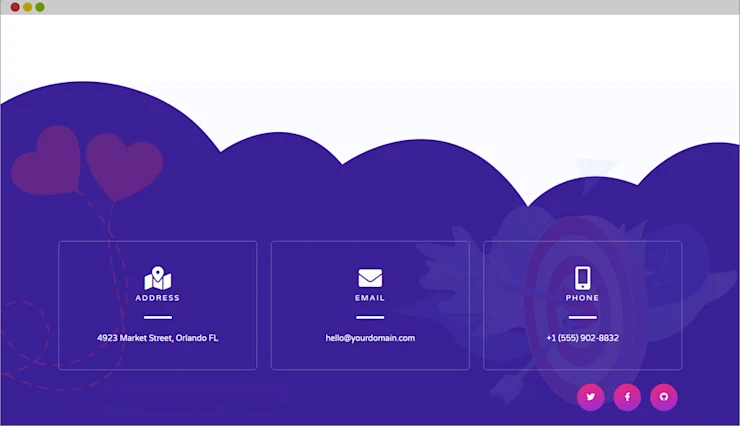Viewport: 740px width, 426px height.
Task: Click the Twitter social icon
Action: (x=590, y=397)
